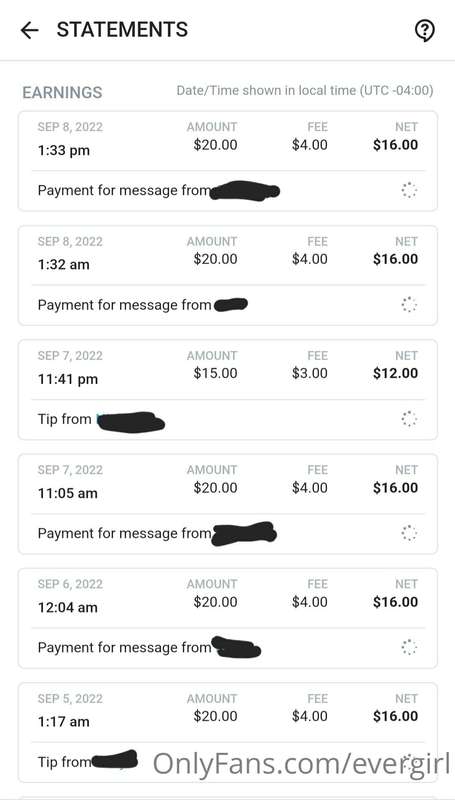Click redacted sender name on 11:05 am payment
Image resolution: width=455 pixels, height=800 pixels.
tap(244, 533)
